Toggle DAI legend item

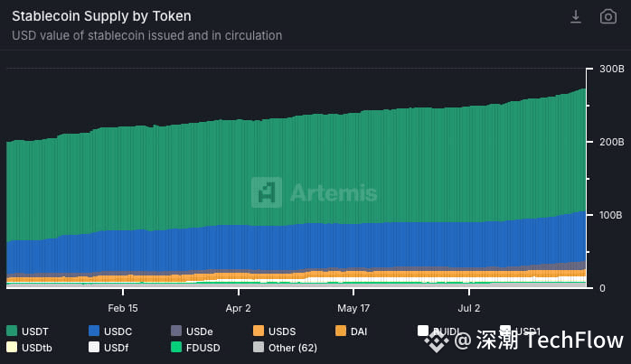point(351,331)
